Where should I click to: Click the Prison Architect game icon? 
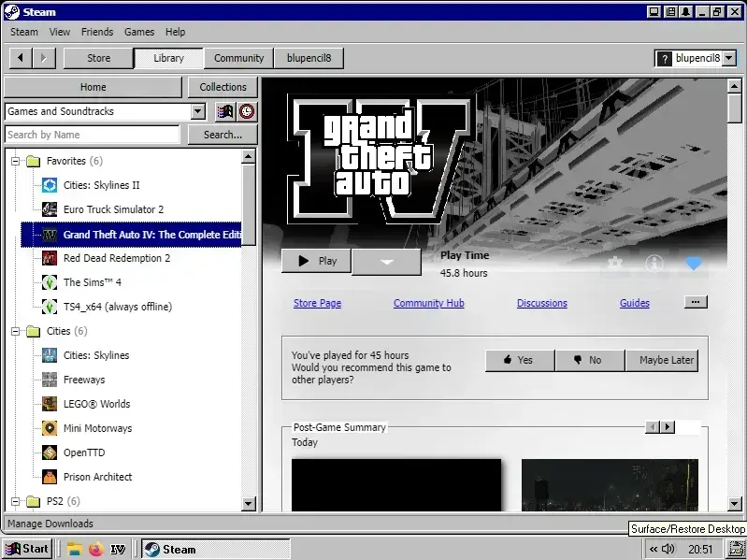click(x=50, y=476)
